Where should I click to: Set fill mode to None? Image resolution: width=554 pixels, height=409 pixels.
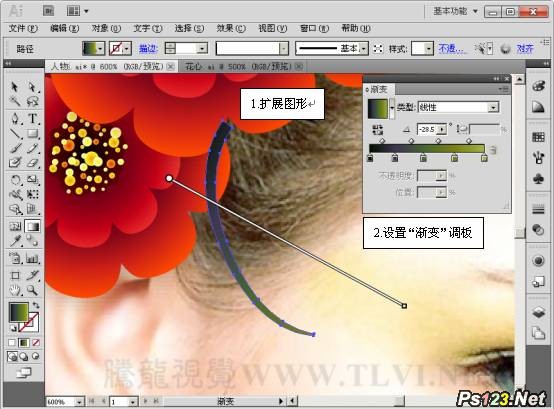pos(36,343)
